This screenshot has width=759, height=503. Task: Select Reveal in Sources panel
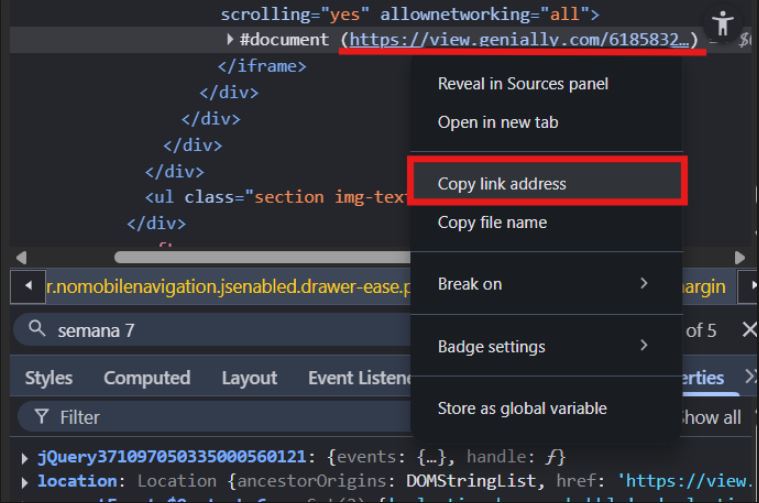click(x=523, y=84)
